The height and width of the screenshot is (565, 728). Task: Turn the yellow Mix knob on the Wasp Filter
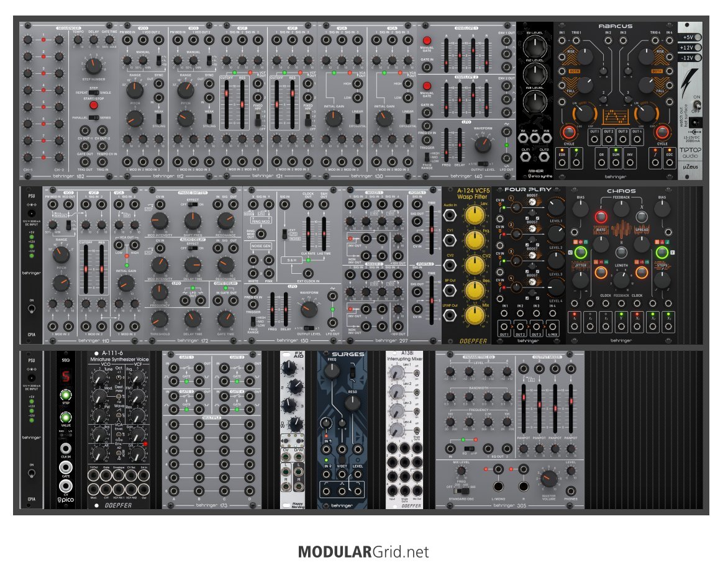475,315
